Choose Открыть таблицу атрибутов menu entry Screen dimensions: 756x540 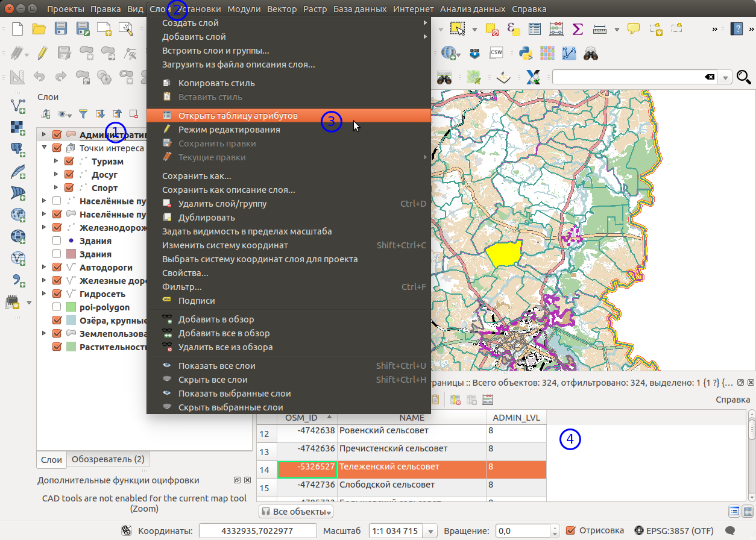point(238,116)
